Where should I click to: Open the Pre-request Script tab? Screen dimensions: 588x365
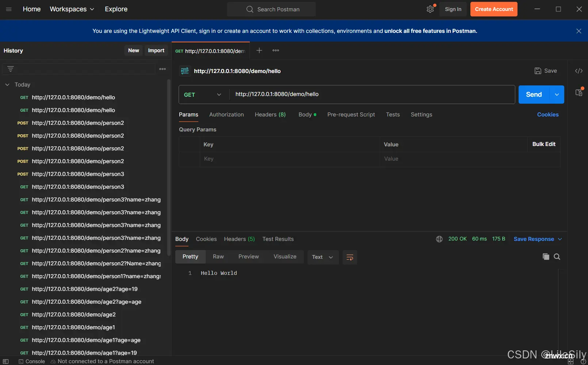[x=351, y=115]
